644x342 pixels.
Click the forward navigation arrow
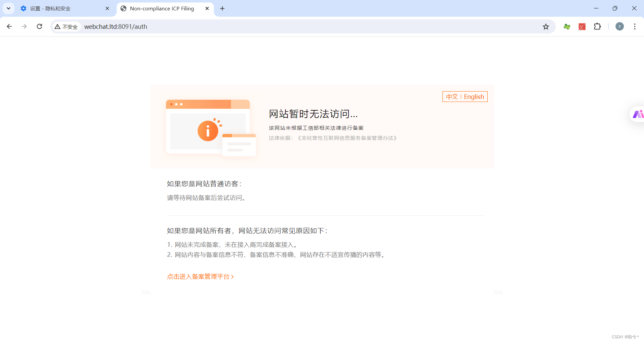pos(24,26)
